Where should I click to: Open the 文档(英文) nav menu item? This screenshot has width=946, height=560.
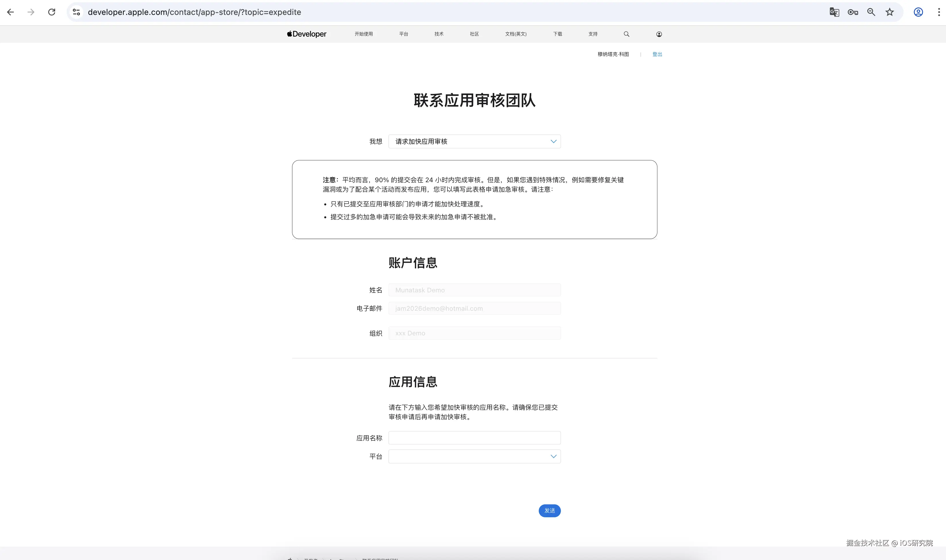pos(516,34)
